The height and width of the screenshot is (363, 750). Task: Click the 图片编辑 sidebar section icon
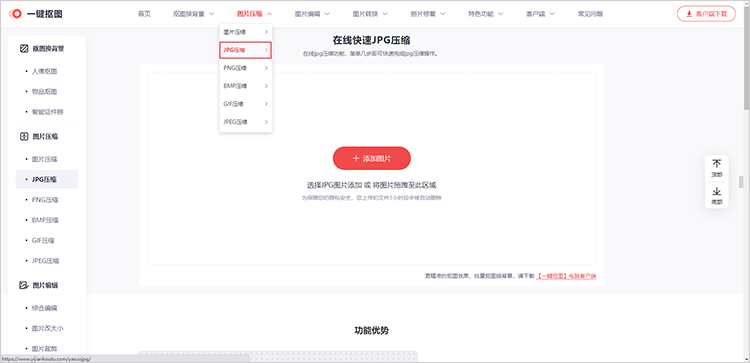pyautogui.click(x=24, y=286)
